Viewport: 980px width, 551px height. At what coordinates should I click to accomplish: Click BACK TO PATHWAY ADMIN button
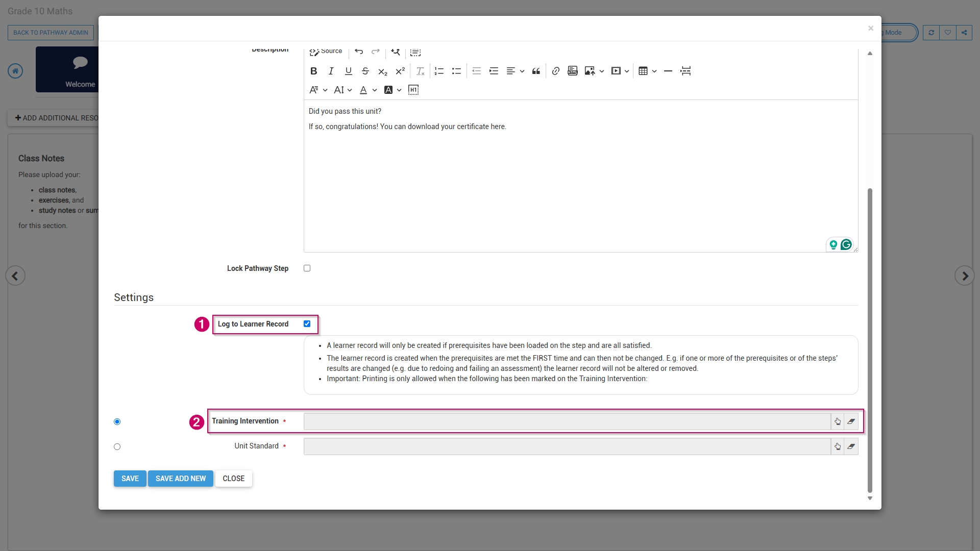click(x=51, y=33)
